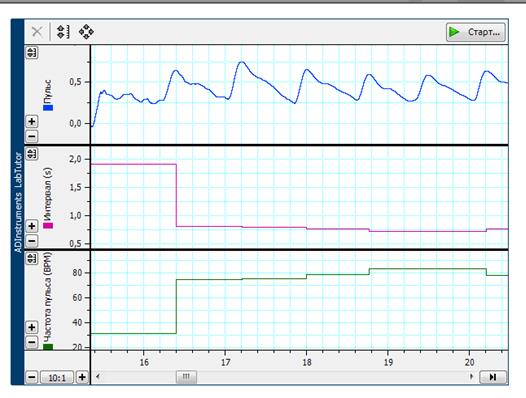
Task: Click the Пульс channel label
Action: [48, 91]
